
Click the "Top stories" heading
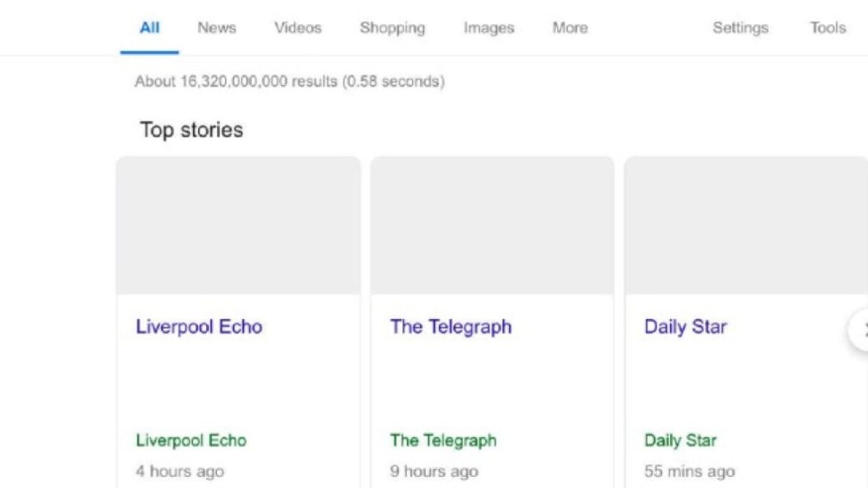(192, 130)
